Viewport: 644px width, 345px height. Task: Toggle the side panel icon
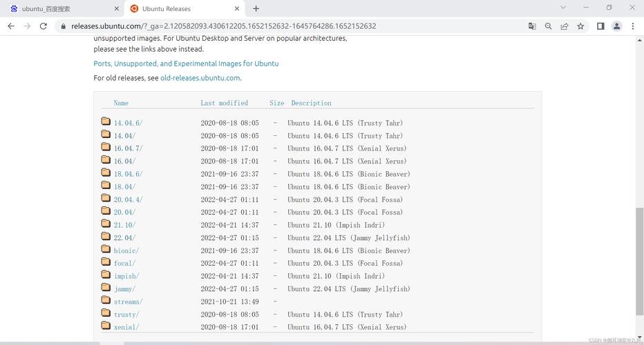click(x=600, y=26)
